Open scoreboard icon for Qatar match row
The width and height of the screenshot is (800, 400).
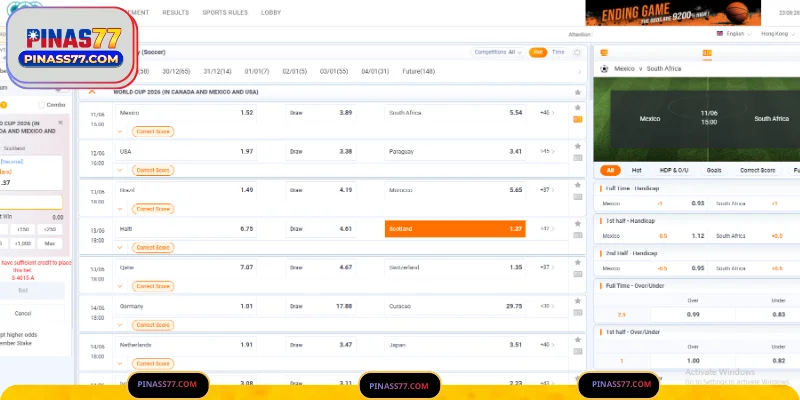pos(578,274)
